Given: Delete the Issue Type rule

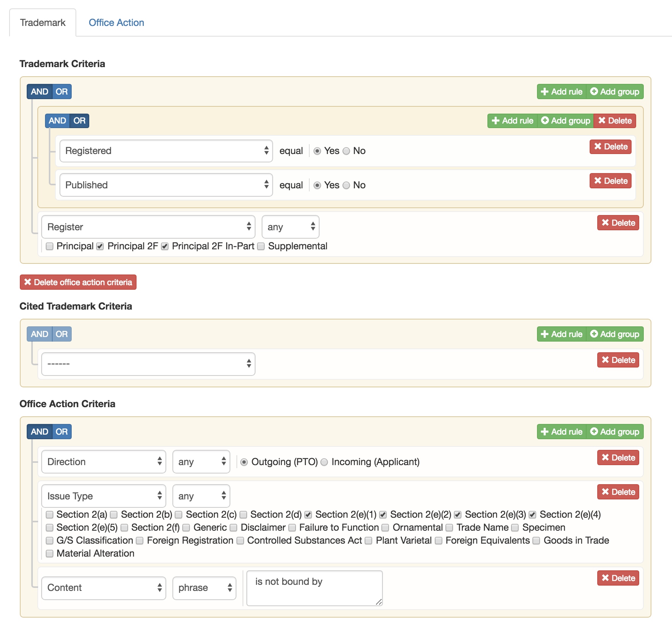Looking at the screenshot, I should pyautogui.click(x=618, y=492).
